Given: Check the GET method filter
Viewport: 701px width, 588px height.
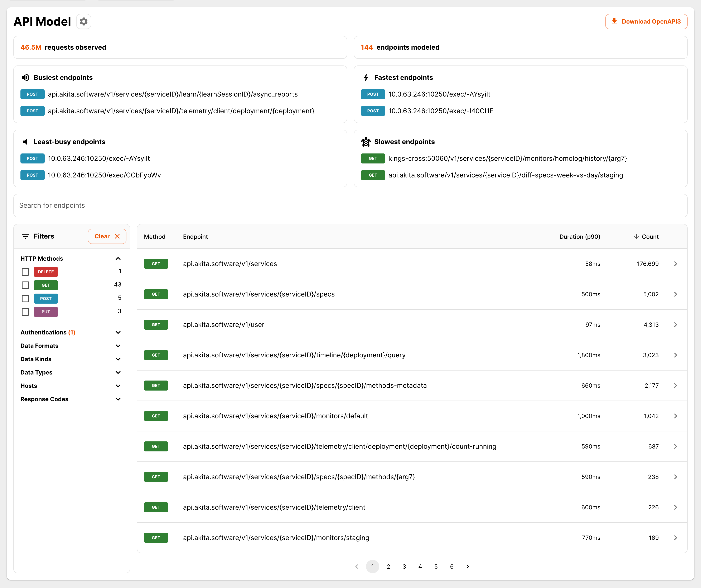Looking at the screenshot, I should 25,285.
